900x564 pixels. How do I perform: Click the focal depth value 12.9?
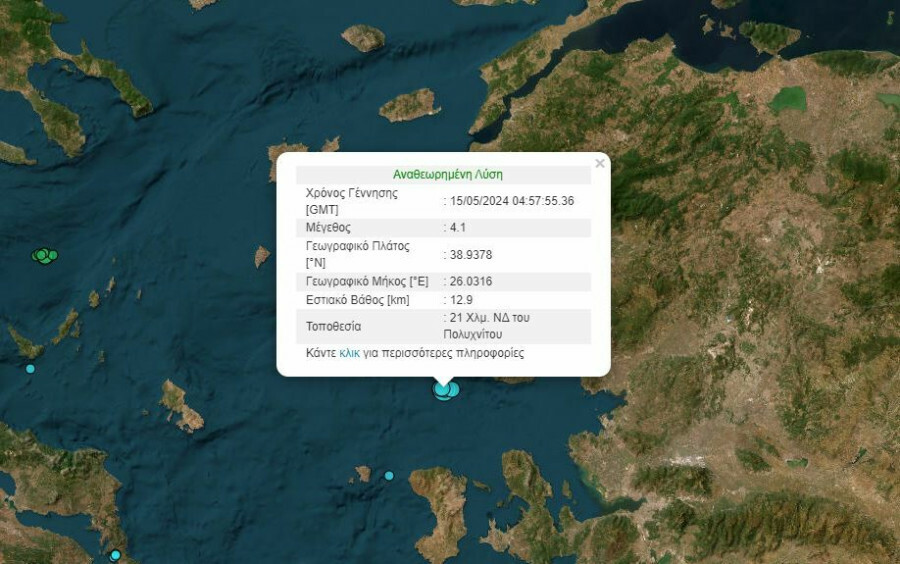tap(461, 299)
